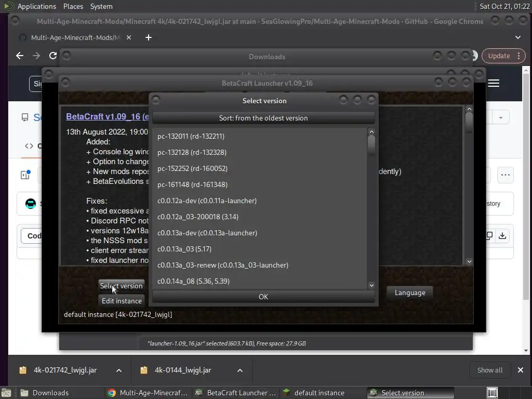Go forward in Chrome

36,56
